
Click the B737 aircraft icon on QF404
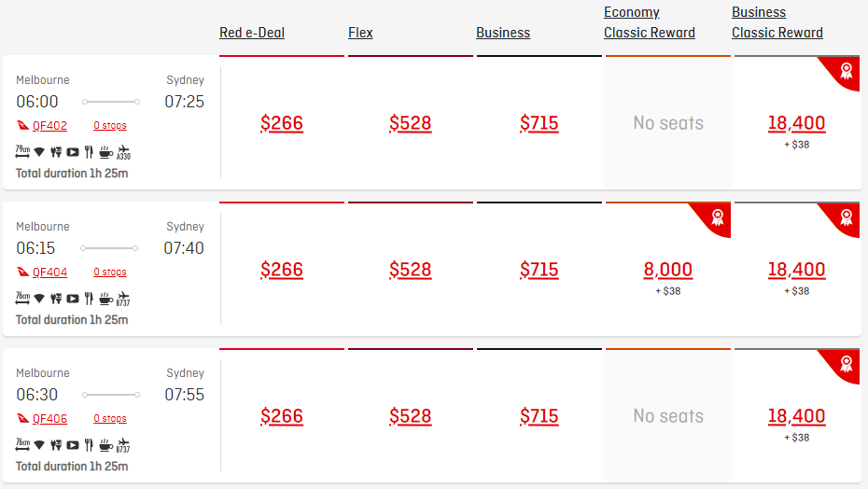pyautogui.click(x=123, y=299)
